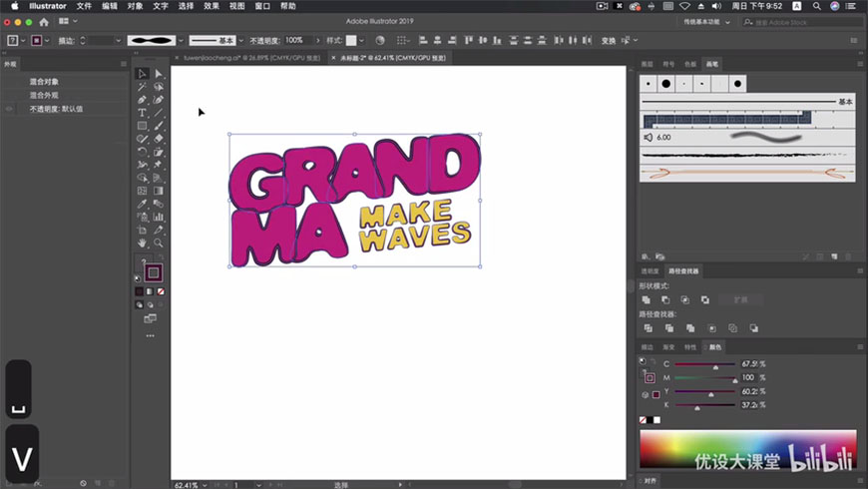Open the opacity 100% dropdown
This screenshot has width=868, height=489.
click(x=318, y=41)
